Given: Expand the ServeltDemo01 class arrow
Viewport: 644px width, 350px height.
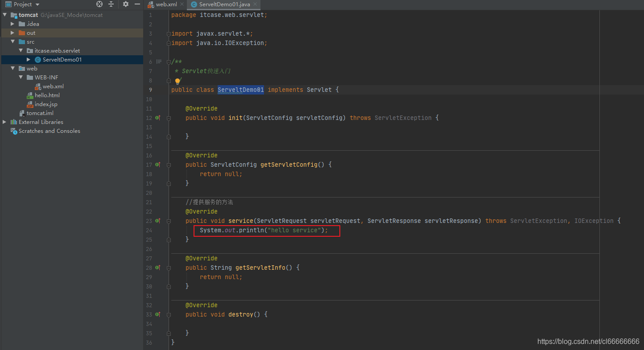Looking at the screenshot, I should click(29, 60).
